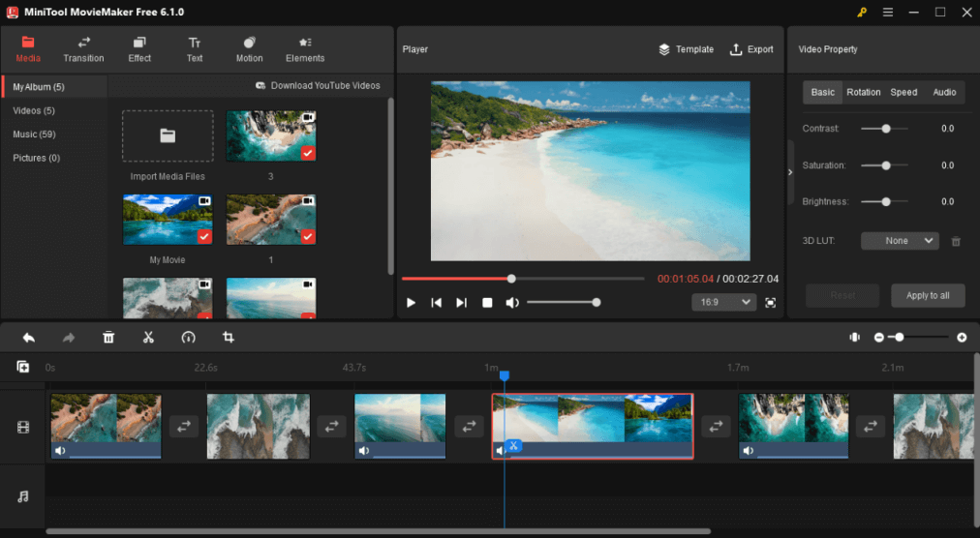980x538 pixels.
Task: Select Pictures (0) category
Action: pos(36,158)
